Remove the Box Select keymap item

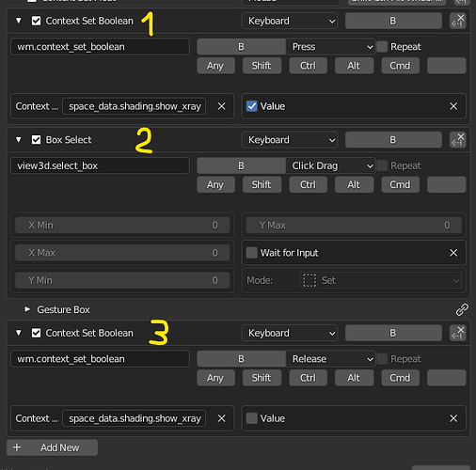click(x=457, y=140)
